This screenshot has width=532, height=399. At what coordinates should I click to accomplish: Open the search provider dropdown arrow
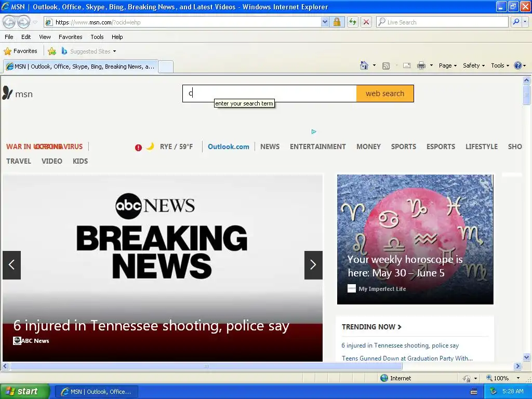pos(525,22)
